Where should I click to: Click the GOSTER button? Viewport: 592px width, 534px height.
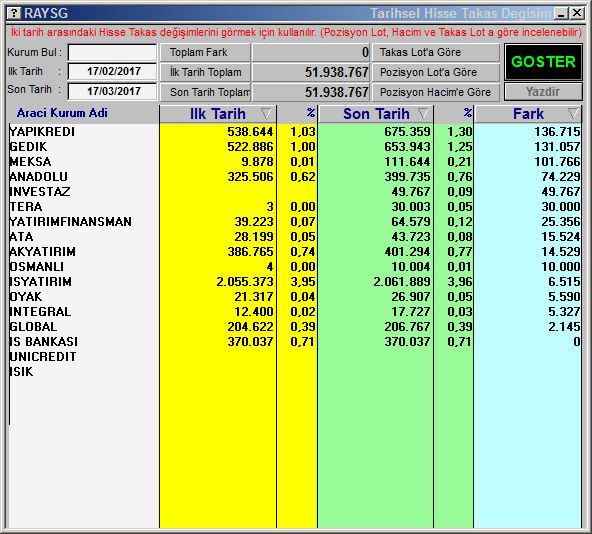point(543,62)
